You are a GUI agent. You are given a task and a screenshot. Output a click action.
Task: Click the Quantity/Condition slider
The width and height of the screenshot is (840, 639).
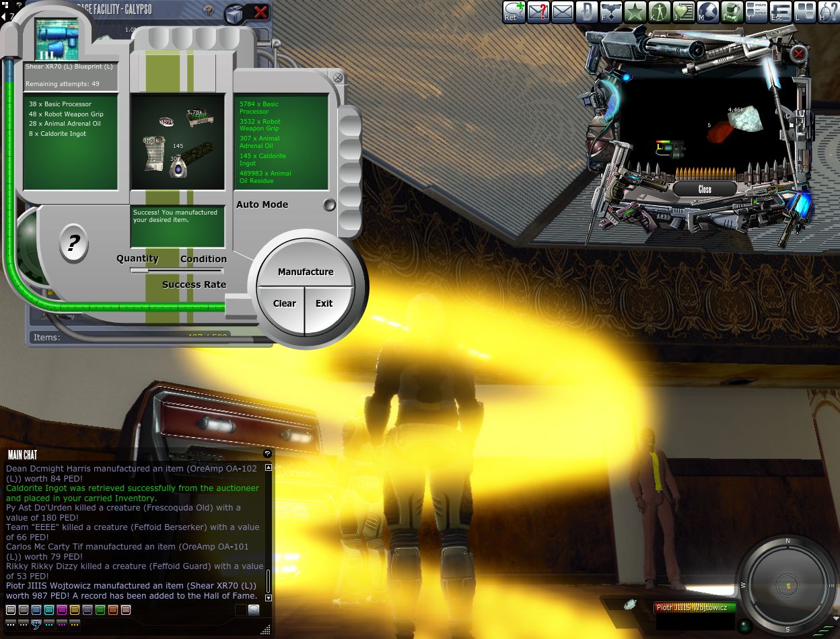178,270
